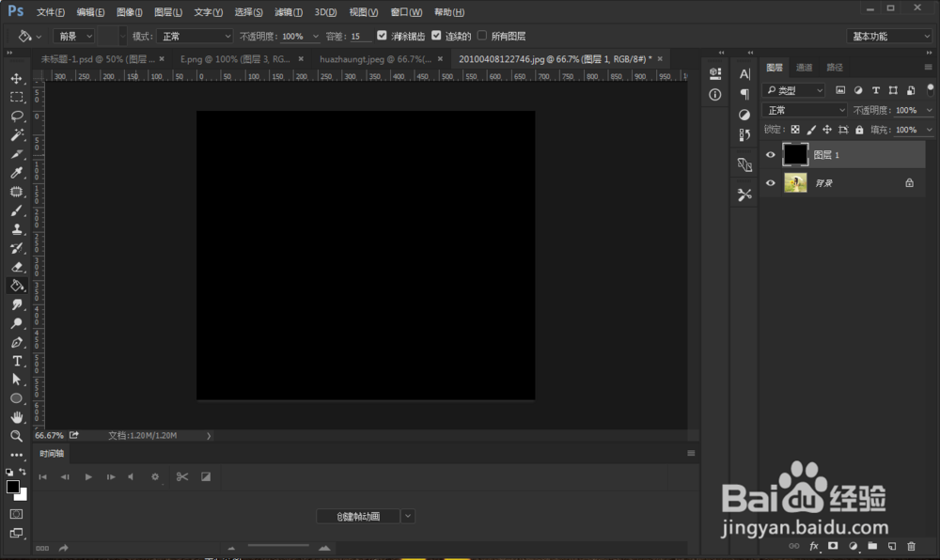This screenshot has height=560, width=940.
Task: Open the Paragraph panel icon
Action: [x=744, y=94]
